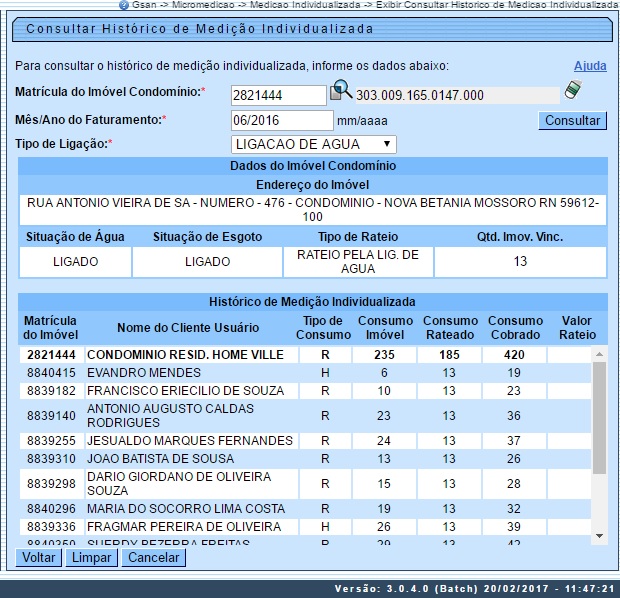Click matrícula number 8839182

coord(48,390)
